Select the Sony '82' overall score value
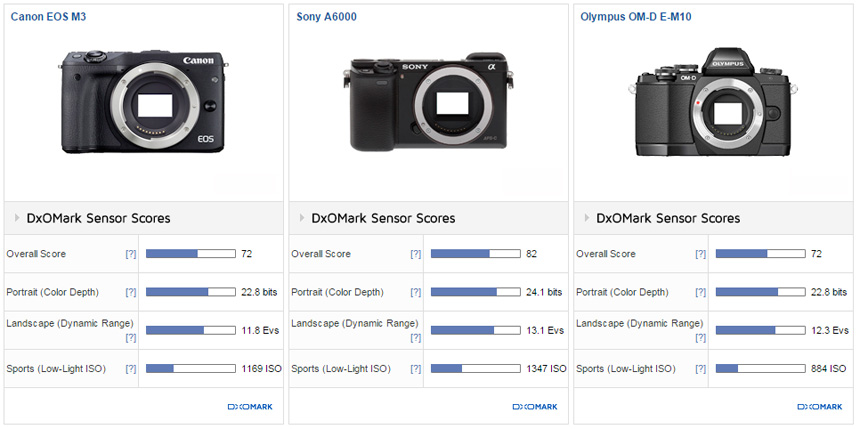Image resolution: width=860 pixels, height=429 pixels. point(531,253)
